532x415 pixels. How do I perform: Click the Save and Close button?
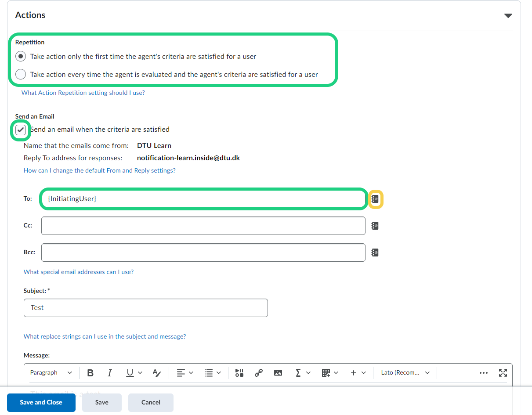41,402
